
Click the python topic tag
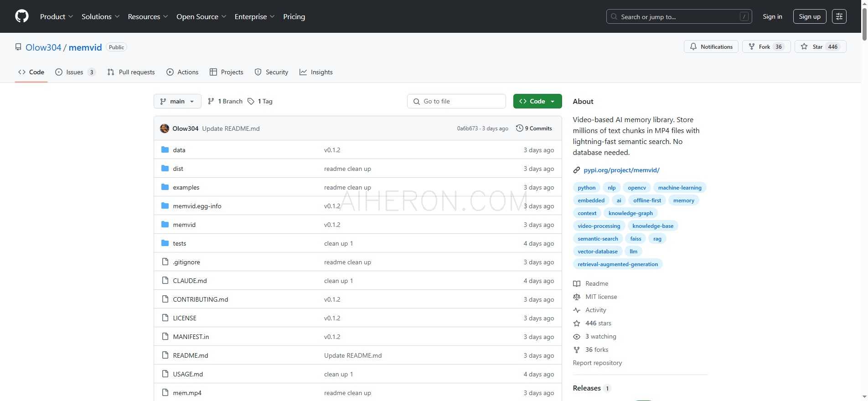point(587,187)
